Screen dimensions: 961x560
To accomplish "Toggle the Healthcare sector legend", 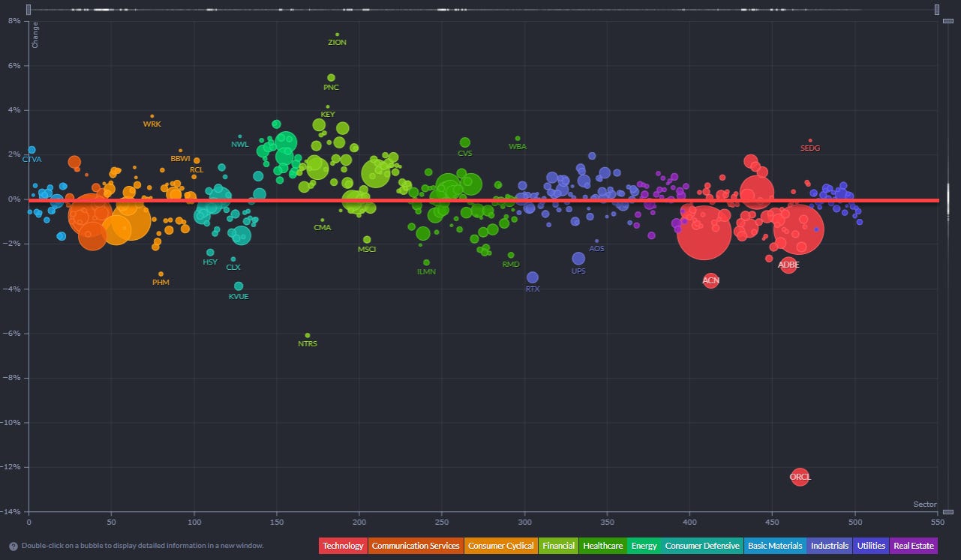I will tap(602, 546).
